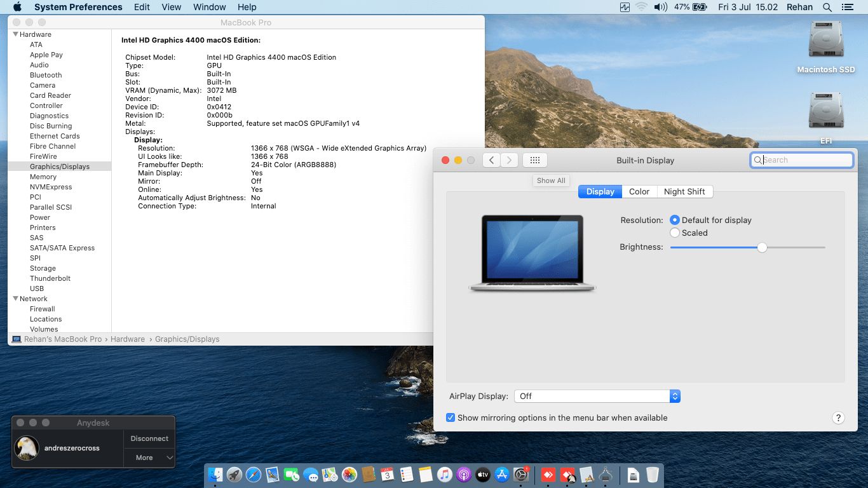Open Spotlight search in menu bar

[x=827, y=7]
